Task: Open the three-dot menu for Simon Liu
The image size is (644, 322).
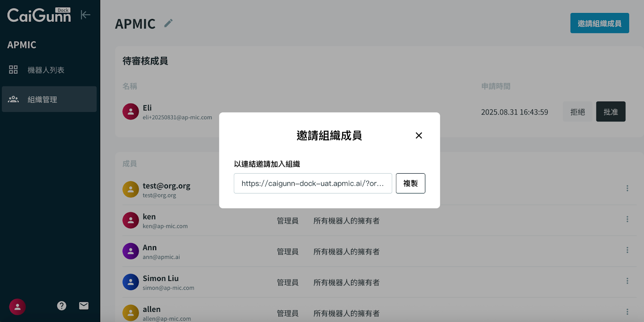Action: pyautogui.click(x=627, y=281)
